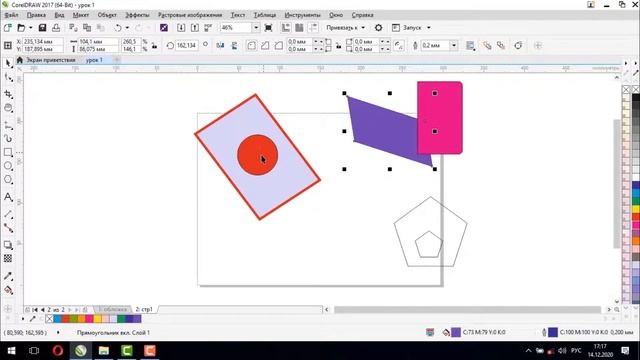Pick the yellow swatch in document palette
The image size is (640, 360).
pyautogui.click(x=98, y=318)
